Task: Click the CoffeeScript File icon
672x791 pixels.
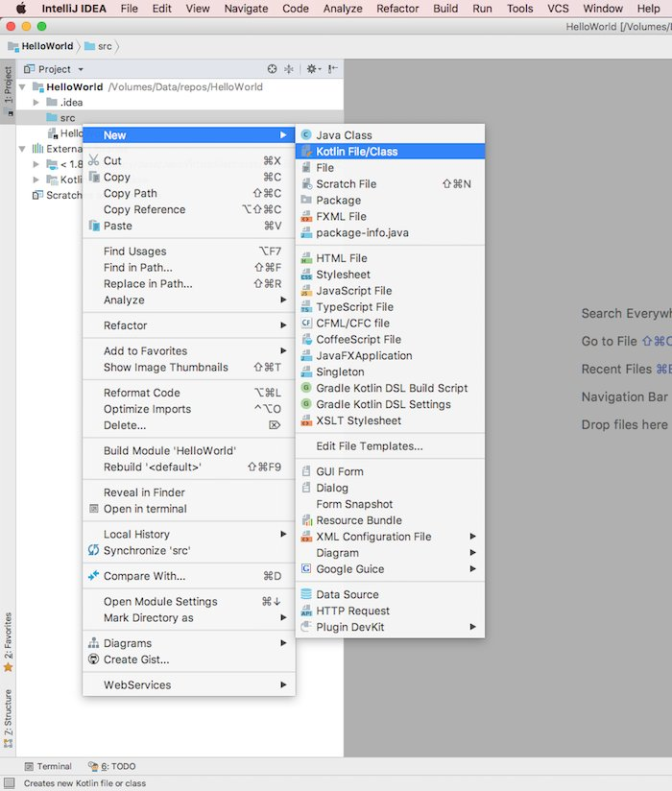Action: pyautogui.click(x=305, y=339)
